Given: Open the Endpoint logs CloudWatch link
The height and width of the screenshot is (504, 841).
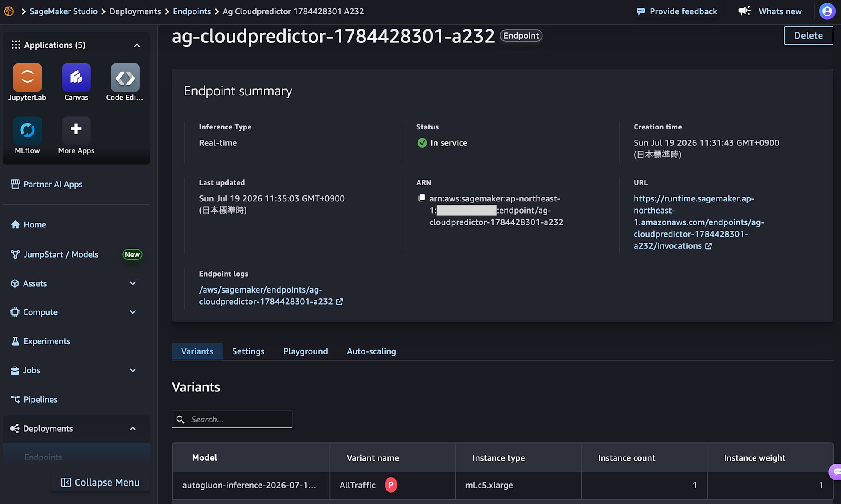Looking at the screenshot, I should 271,296.
